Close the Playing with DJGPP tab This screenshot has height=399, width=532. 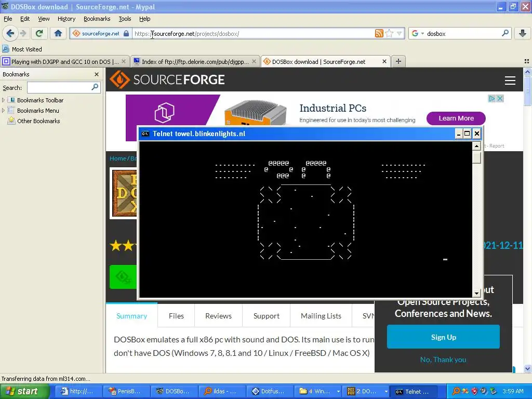tap(124, 61)
